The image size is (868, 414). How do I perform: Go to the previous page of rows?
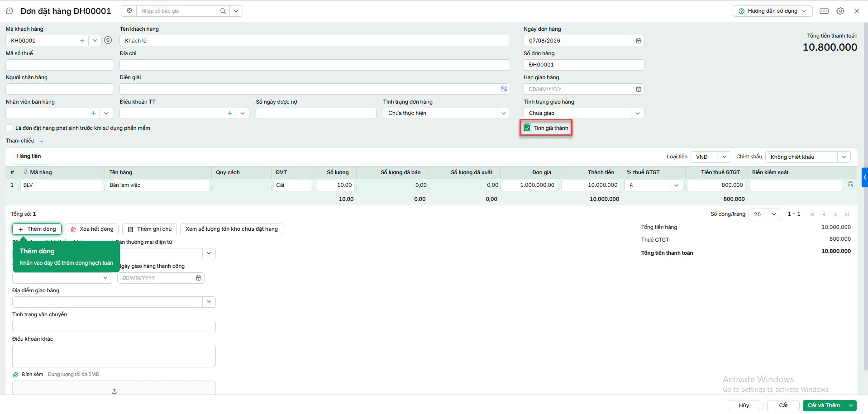tap(824, 214)
